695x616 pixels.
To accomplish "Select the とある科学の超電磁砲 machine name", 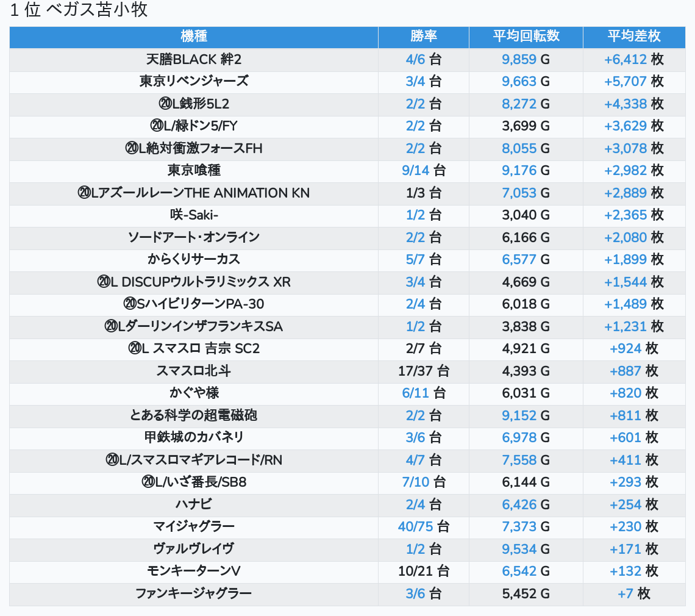I will 194,415.
